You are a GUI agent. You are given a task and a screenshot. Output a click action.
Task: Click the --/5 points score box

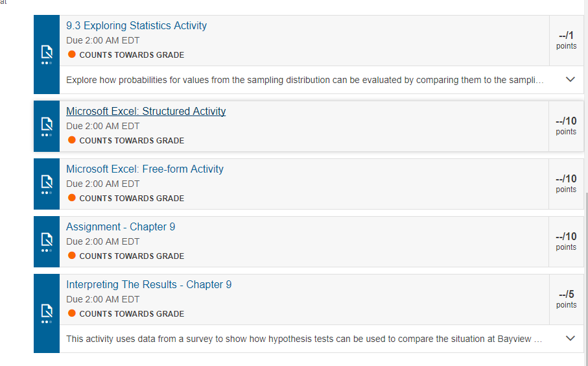point(566,299)
